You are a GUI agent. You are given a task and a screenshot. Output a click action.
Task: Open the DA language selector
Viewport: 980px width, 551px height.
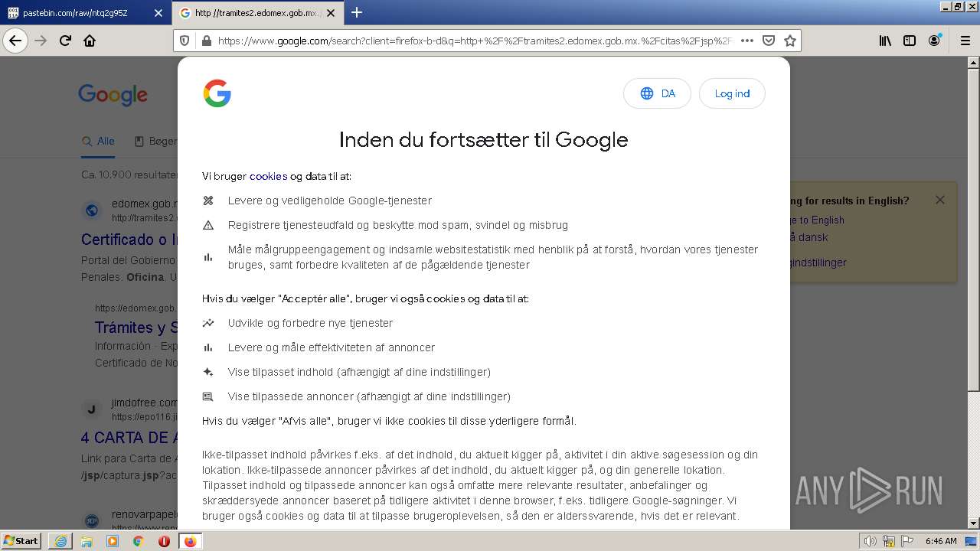coord(657,93)
